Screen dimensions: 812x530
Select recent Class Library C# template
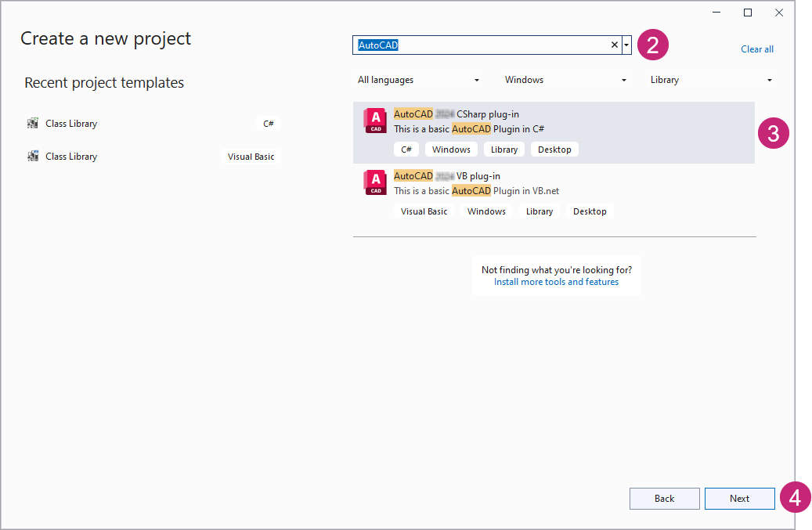(153, 123)
